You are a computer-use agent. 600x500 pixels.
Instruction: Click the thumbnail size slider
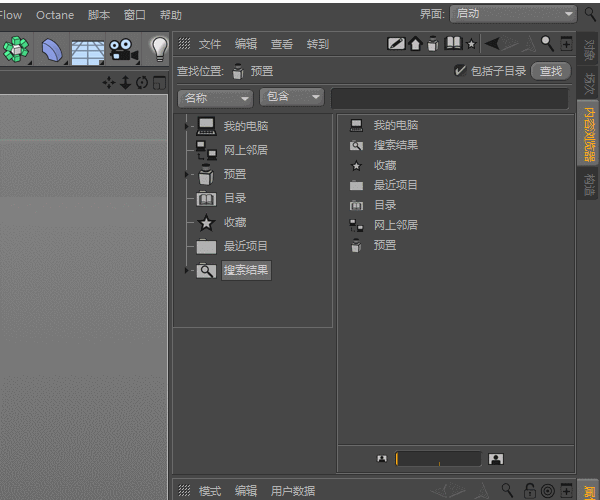(x=439, y=459)
